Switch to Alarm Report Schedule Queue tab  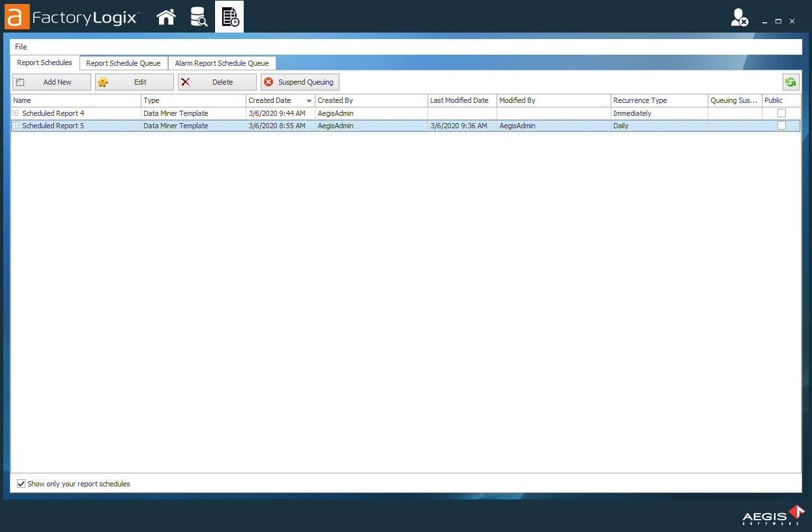click(x=222, y=63)
